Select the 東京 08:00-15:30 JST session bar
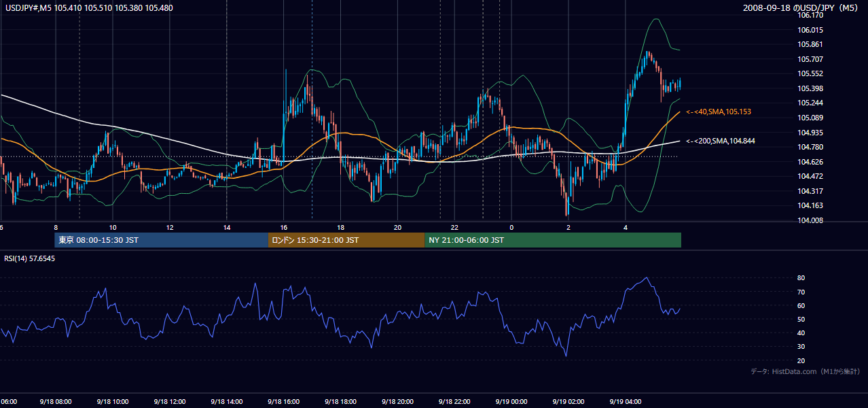Screen dimensions: 868x408 point(162,240)
